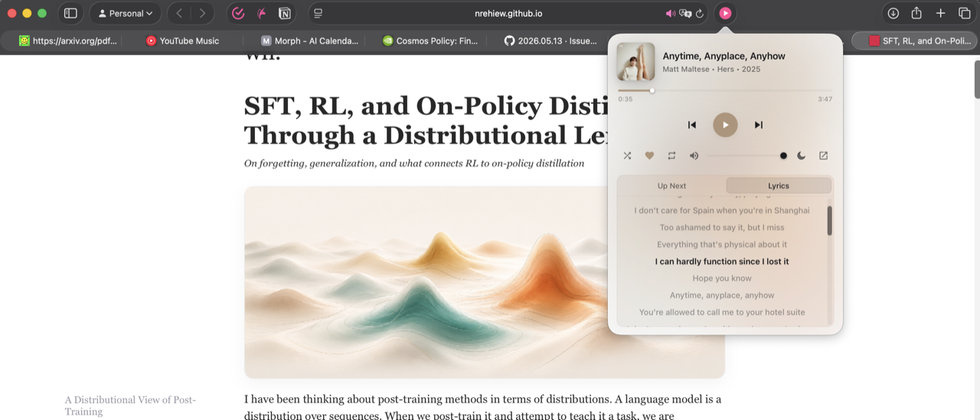Open the Notion web clipper extension
This screenshot has height=420, width=980.
click(x=284, y=13)
